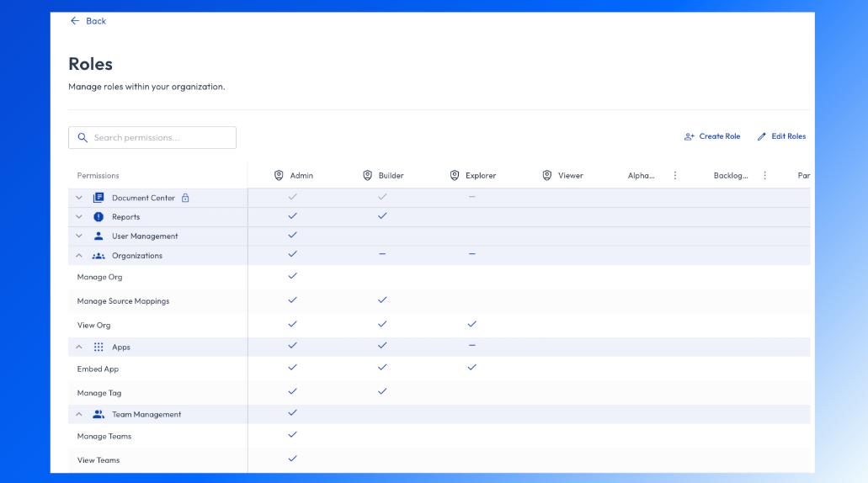Click the Organizations group icon

click(x=99, y=256)
